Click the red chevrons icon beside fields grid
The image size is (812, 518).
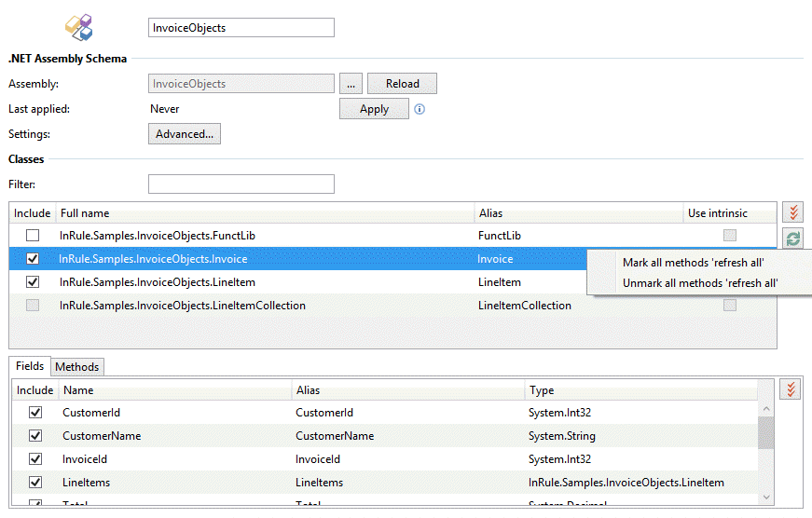tap(791, 389)
